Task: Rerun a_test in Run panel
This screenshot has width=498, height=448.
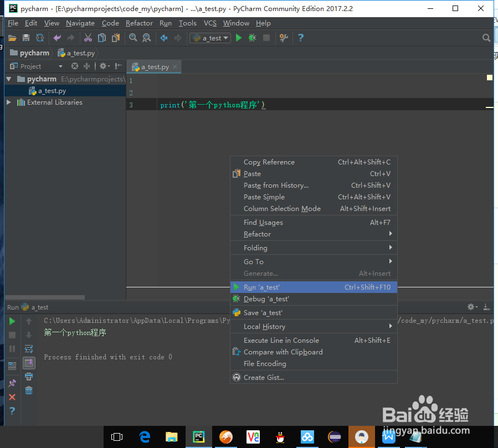Action: [12, 321]
